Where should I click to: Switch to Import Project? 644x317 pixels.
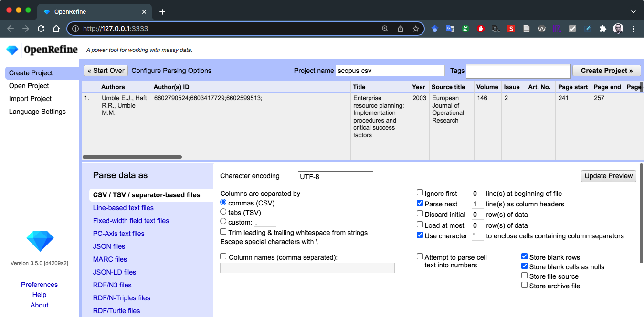click(x=31, y=99)
